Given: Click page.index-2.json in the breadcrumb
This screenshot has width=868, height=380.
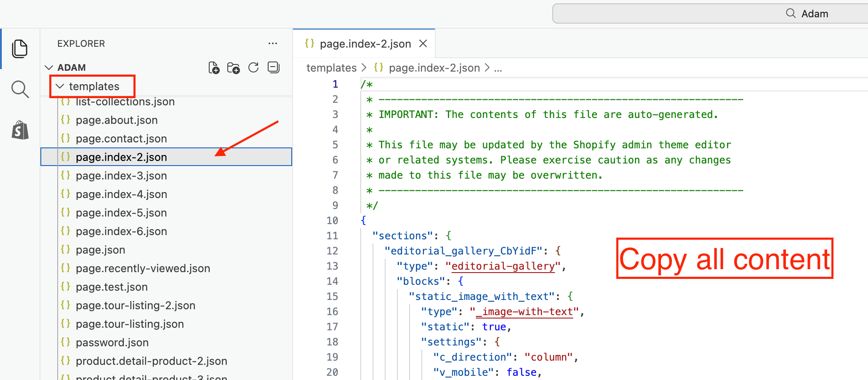Looking at the screenshot, I should tap(434, 68).
